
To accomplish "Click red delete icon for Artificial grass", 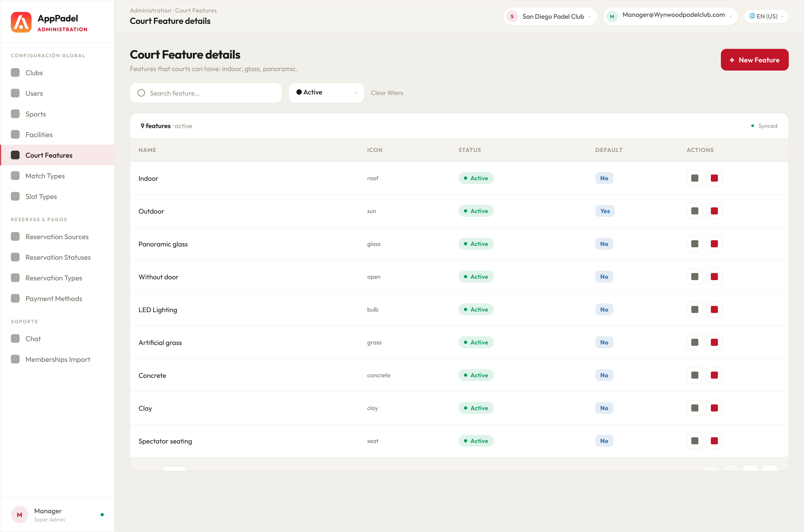I will pyautogui.click(x=714, y=342).
